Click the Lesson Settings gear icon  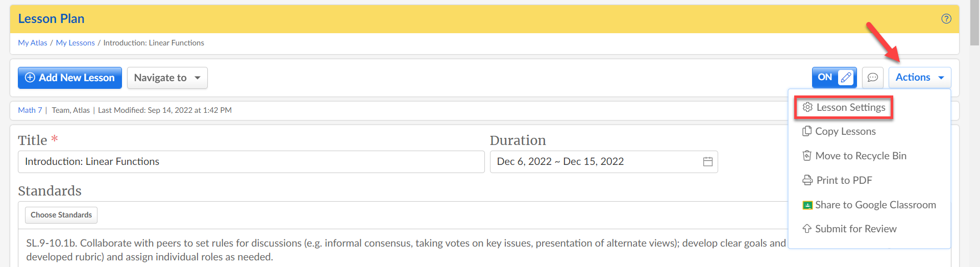807,107
